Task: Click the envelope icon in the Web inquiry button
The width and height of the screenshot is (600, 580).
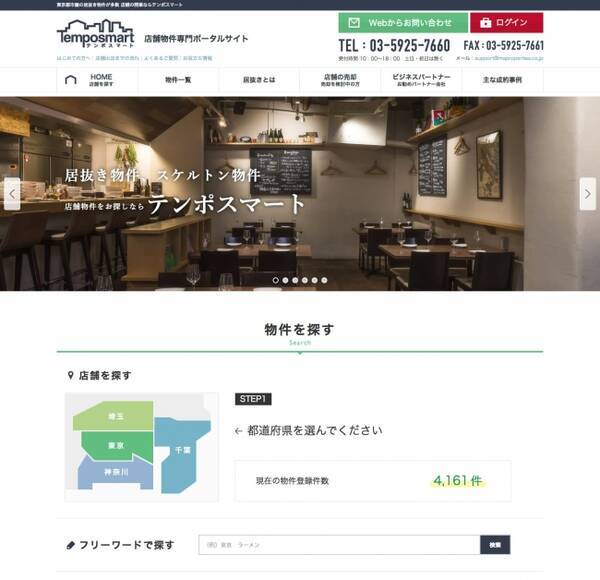Action: (354, 23)
